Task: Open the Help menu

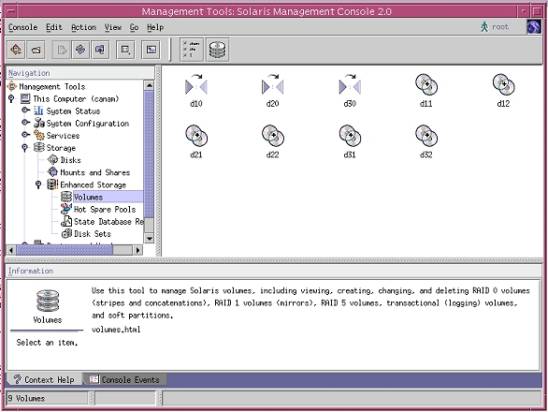Action: 155,27
